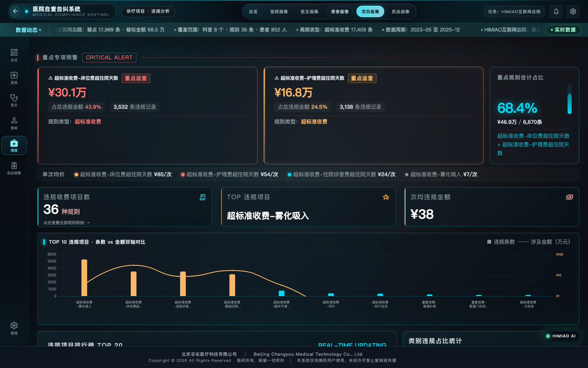The image size is (588, 368).
Task: Click 护理费超住院天数 ¥54/次 item
Action: coord(229,175)
